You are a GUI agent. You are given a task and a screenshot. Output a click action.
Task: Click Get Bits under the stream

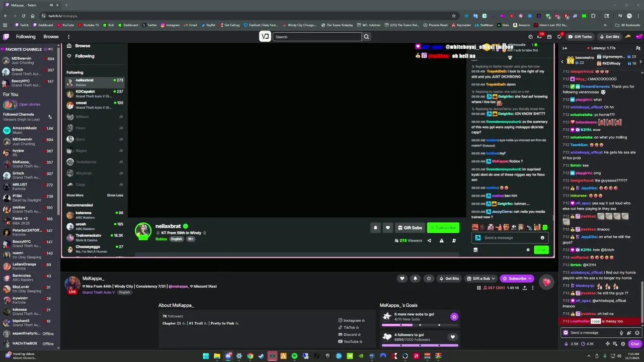[449, 279]
